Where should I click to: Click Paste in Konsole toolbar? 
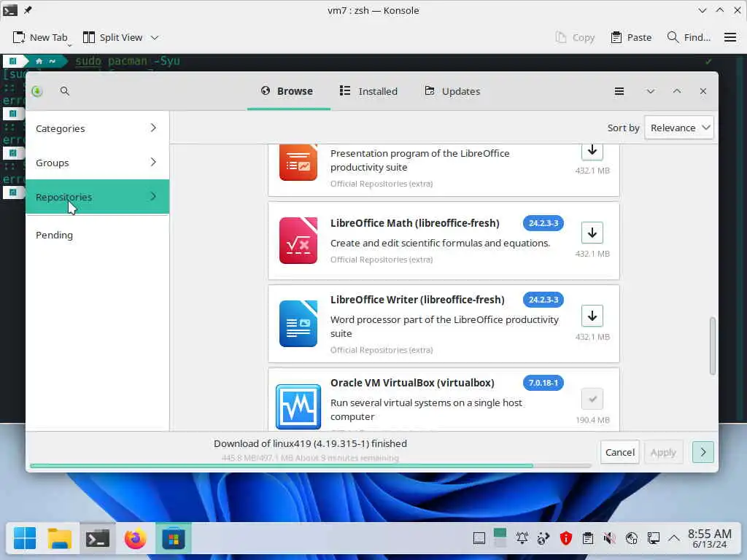click(x=631, y=37)
